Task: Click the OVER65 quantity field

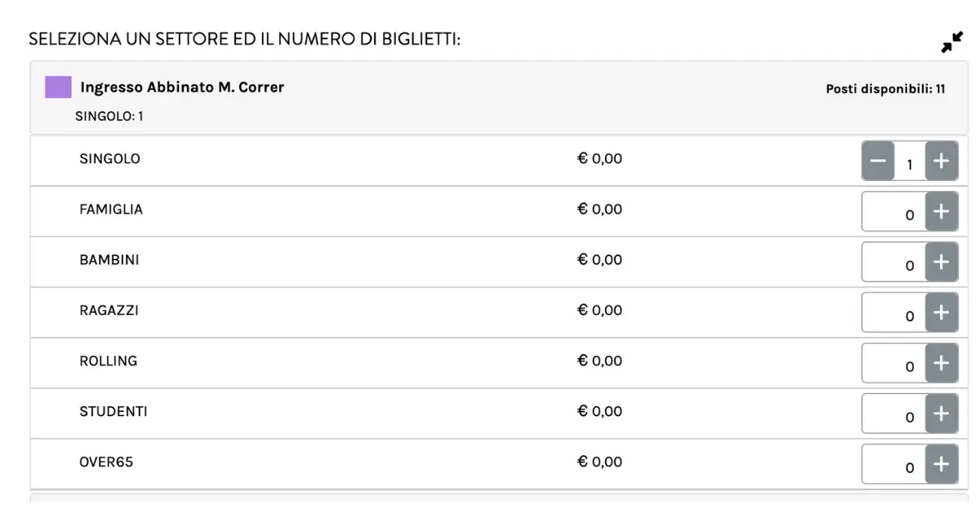Action: pos(893,464)
